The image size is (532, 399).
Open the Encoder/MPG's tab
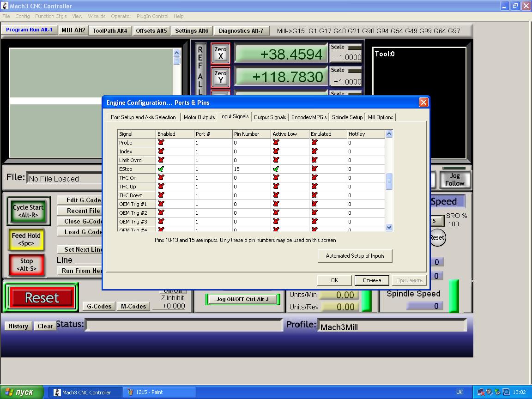tap(309, 117)
